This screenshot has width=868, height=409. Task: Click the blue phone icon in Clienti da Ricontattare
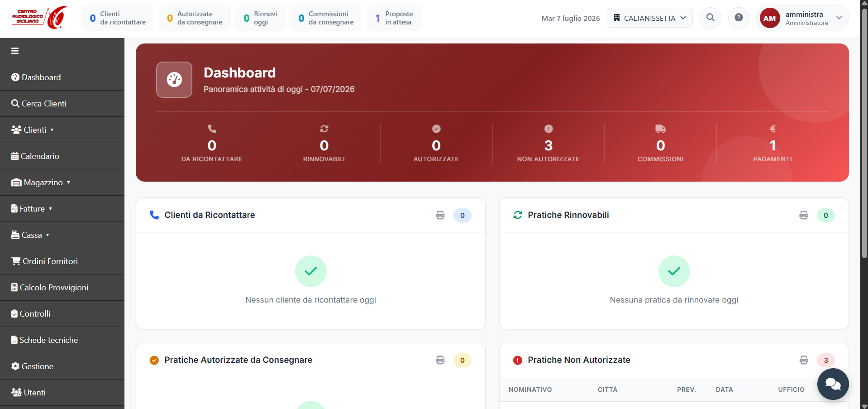click(154, 215)
